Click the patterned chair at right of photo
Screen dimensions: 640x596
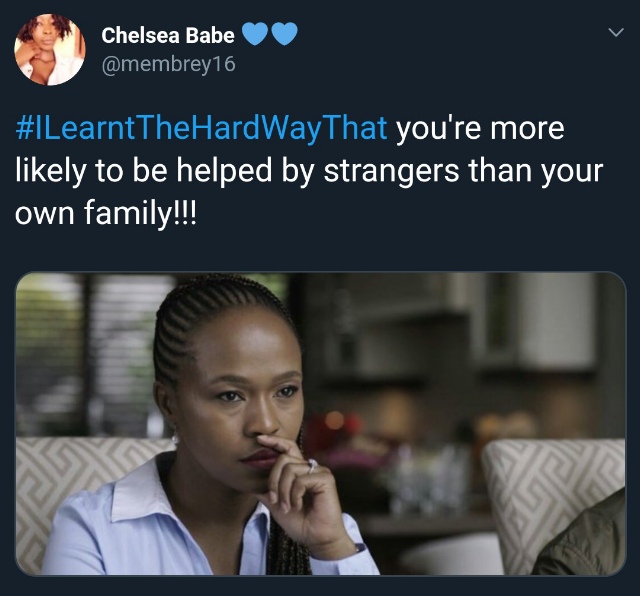551,502
